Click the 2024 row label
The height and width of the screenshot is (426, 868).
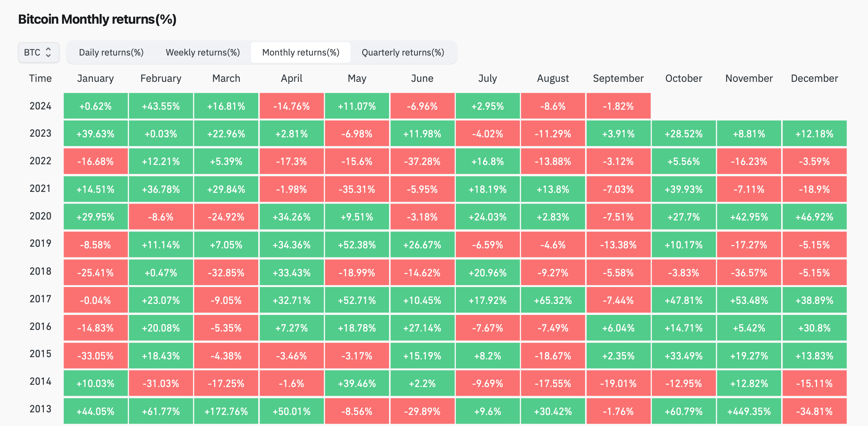(40, 106)
